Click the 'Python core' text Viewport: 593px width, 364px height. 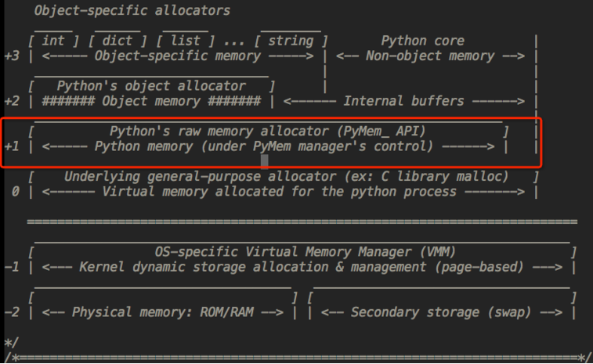(x=422, y=41)
